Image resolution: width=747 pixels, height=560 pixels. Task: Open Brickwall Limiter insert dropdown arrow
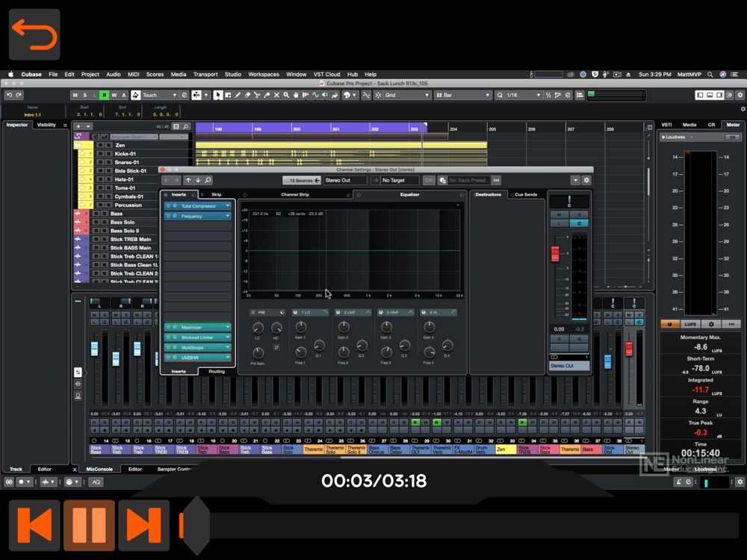coord(228,337)
